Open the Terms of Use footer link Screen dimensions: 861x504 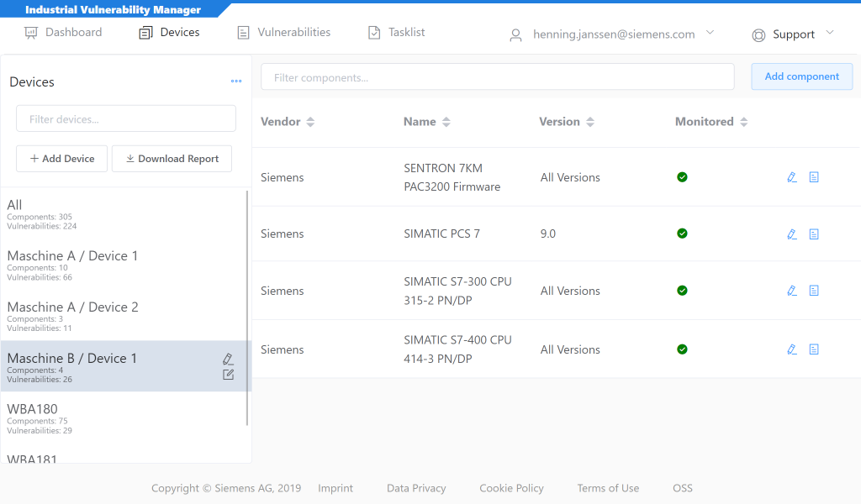pyautogui.click(x=608, y=488)
